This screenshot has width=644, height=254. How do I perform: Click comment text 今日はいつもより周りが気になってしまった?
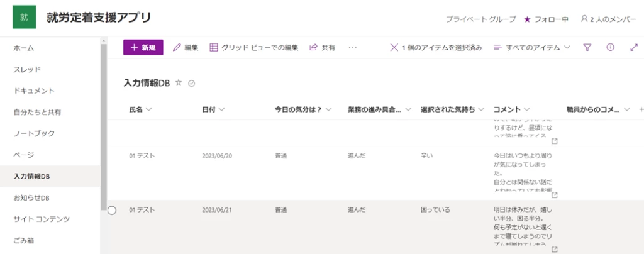523,165
